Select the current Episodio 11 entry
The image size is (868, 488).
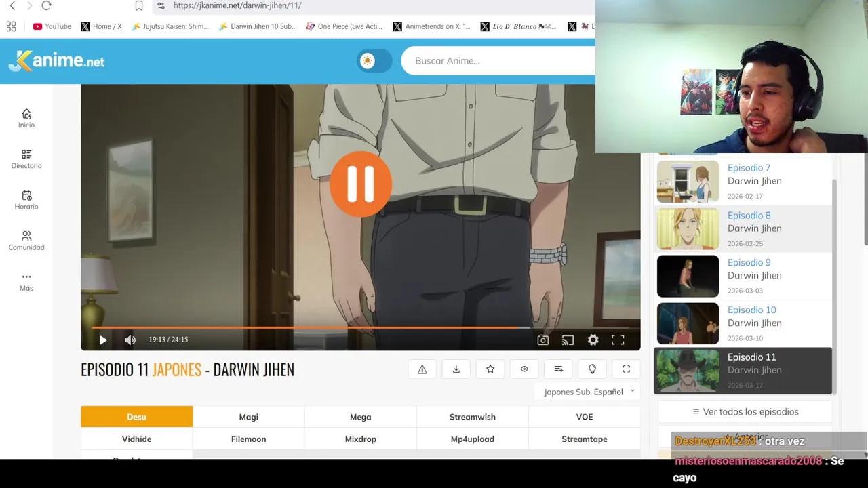point(743,371)
